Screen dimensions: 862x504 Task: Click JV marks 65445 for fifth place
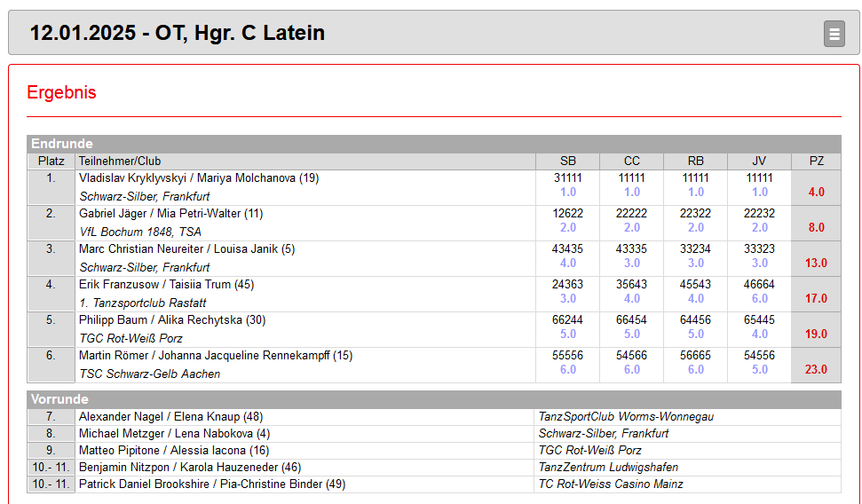(759, 319)
